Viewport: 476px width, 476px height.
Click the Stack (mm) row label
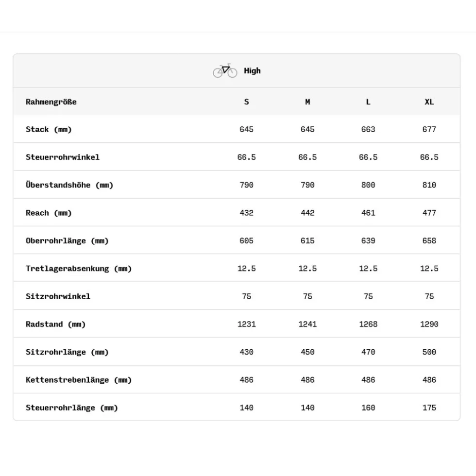49,130
